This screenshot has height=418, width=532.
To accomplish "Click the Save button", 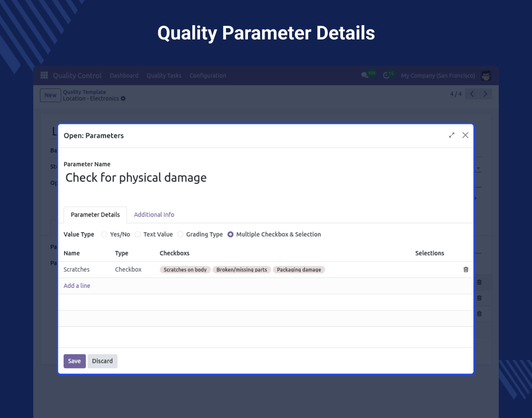I will (75, 361).
